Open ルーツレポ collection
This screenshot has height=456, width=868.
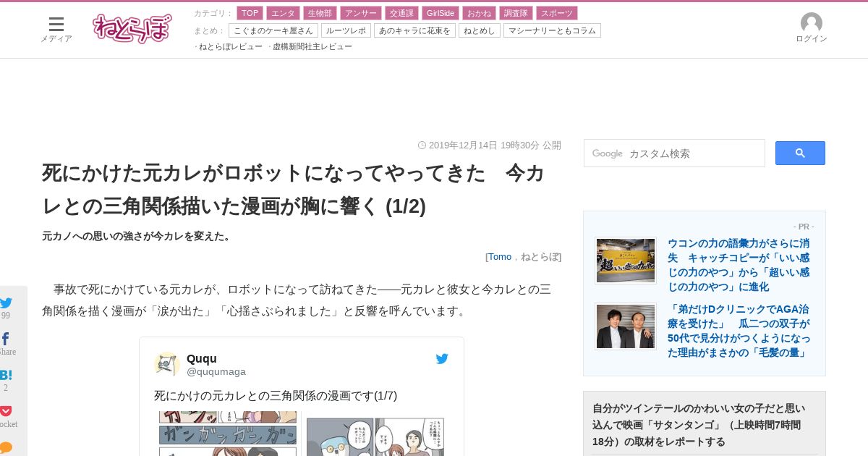[x=346, y=30]
